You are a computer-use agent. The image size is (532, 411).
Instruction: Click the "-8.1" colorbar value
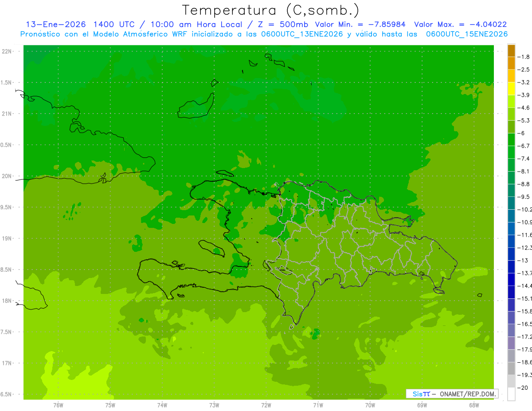(x=524, y=172)
